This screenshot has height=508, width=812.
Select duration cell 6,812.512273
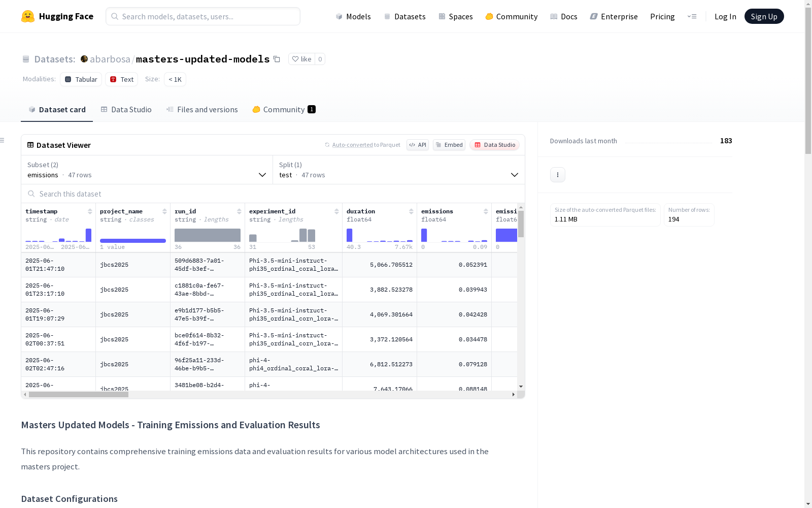click(380, 364)
